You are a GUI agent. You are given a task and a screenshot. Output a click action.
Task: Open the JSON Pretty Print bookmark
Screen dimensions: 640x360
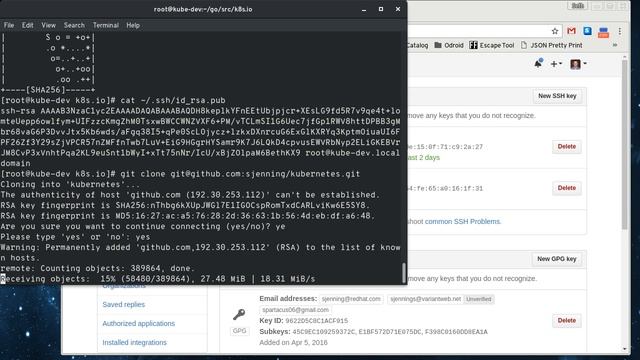pos(551,45)
